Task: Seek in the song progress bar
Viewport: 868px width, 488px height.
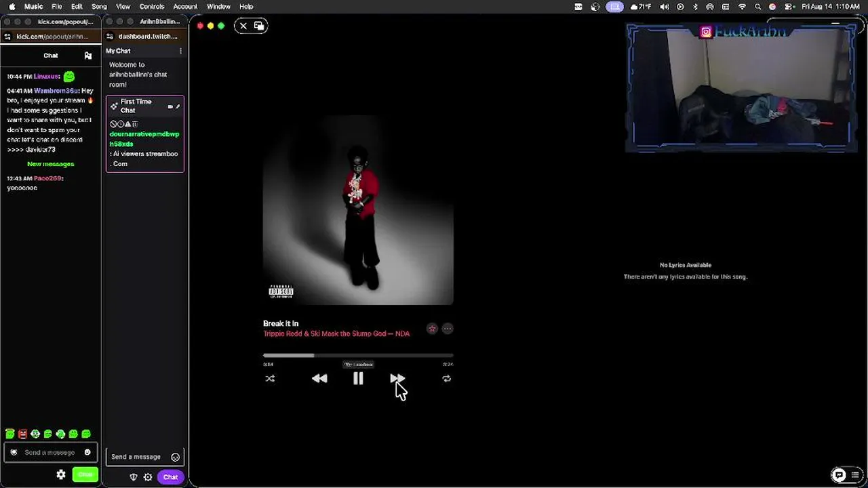Action: pos(358,355)
